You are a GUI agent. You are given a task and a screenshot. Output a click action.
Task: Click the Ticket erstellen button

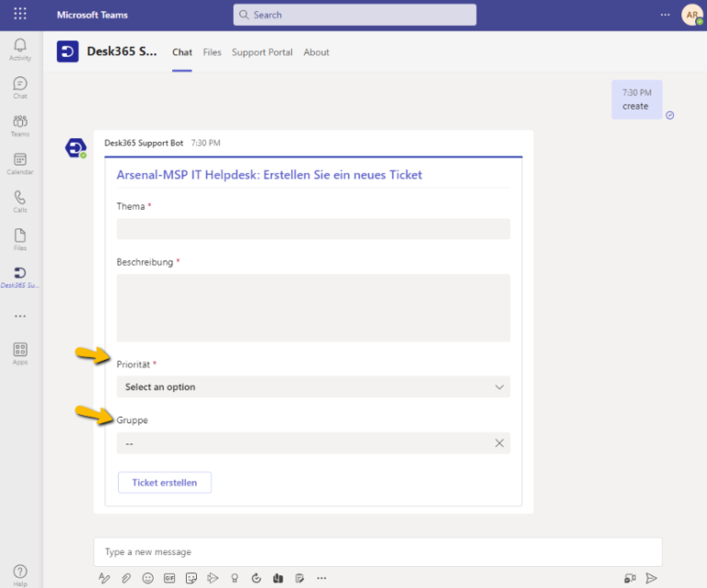165,482
